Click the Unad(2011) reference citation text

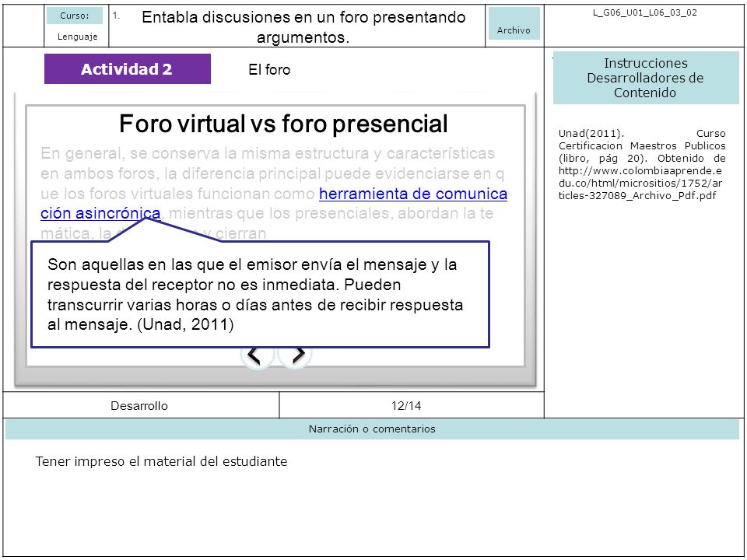click(642, 164)
